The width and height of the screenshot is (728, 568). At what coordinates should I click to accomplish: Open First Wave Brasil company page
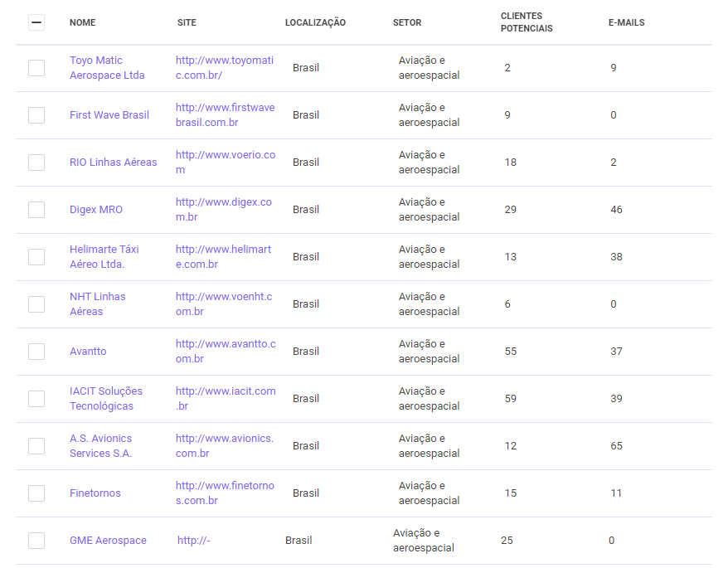pyautogui.click(x=109, y=115)
